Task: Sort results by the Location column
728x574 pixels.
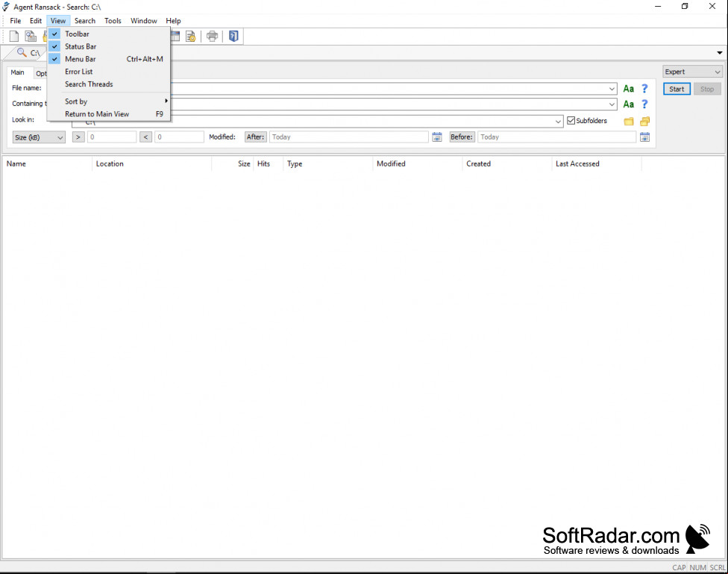Action: 152,163
